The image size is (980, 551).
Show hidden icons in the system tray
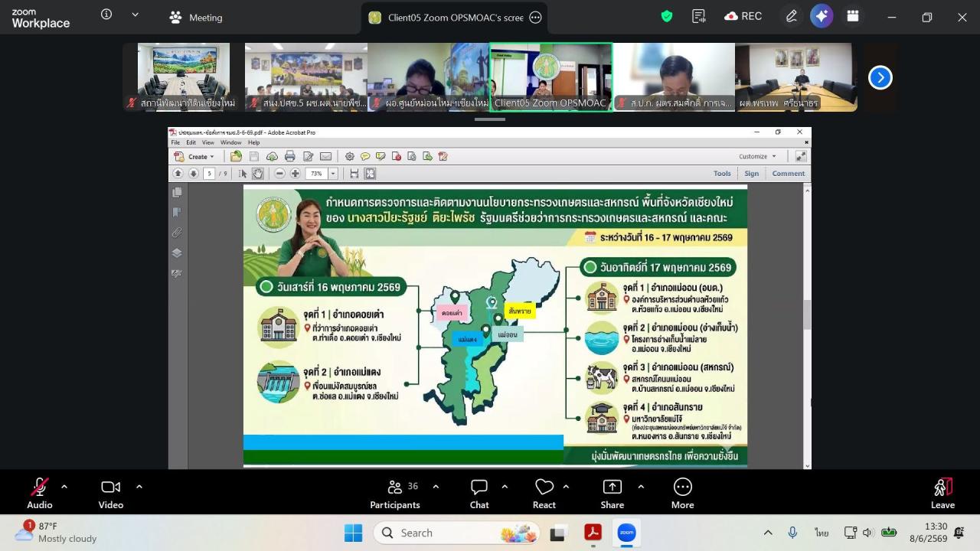point(768,533)
